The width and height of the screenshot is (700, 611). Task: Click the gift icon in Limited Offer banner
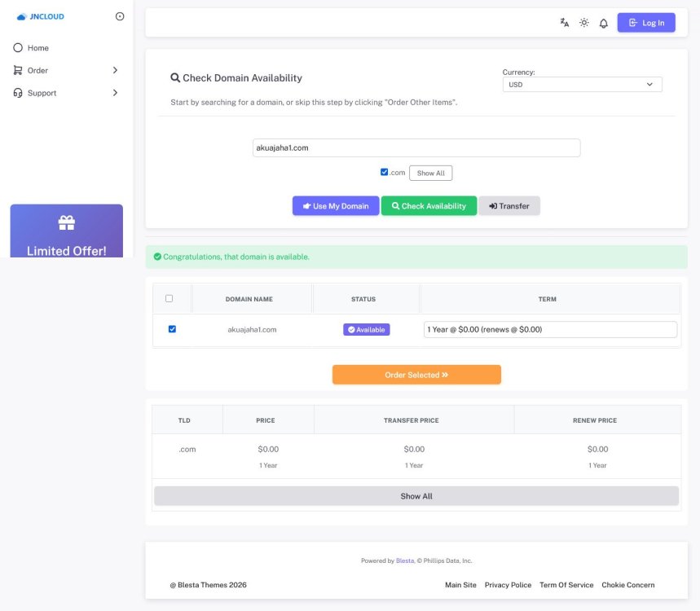click(x=66, y=222)
